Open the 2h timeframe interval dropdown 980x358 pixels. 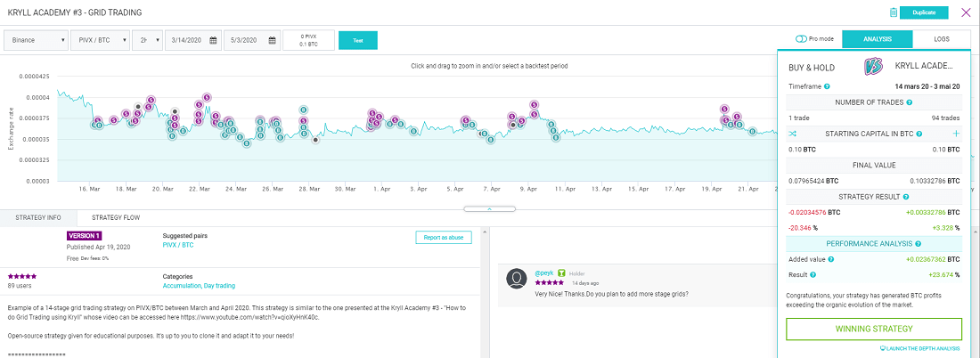coord(148,40)
